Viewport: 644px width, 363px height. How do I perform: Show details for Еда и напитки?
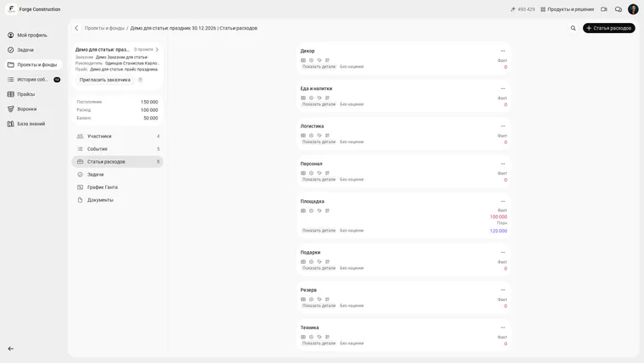click(319, 104)
